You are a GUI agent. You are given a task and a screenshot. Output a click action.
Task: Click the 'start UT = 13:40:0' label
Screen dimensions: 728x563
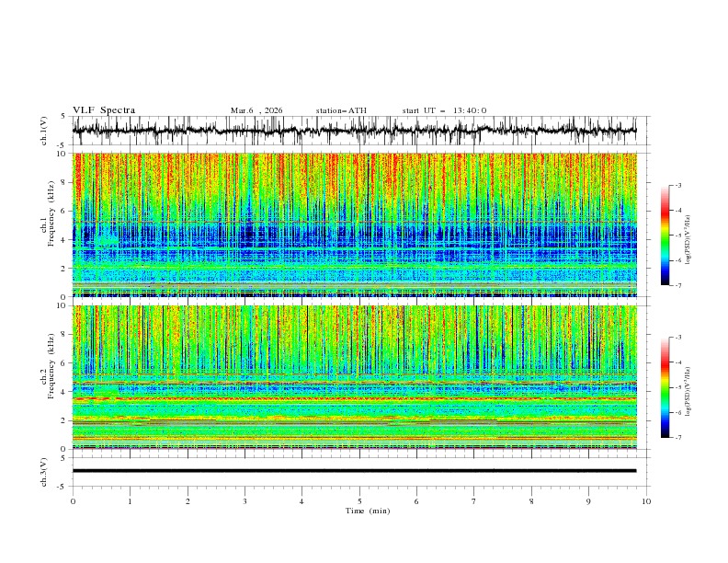point(444,110)
